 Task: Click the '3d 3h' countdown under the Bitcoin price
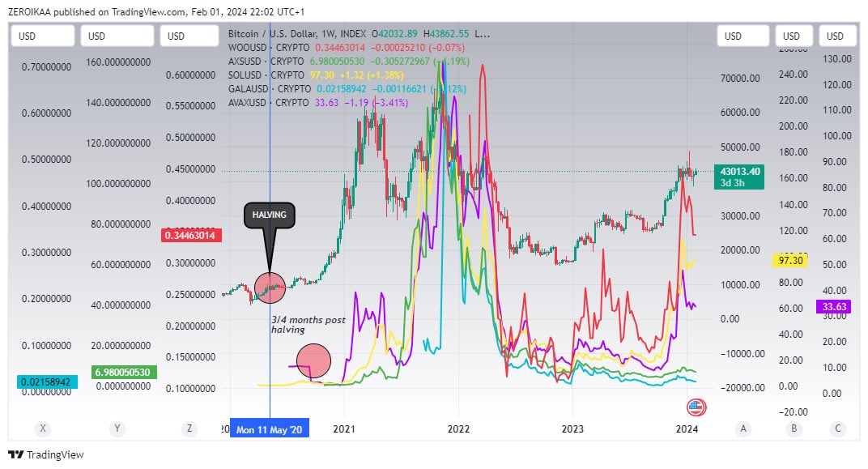(732, 183)
